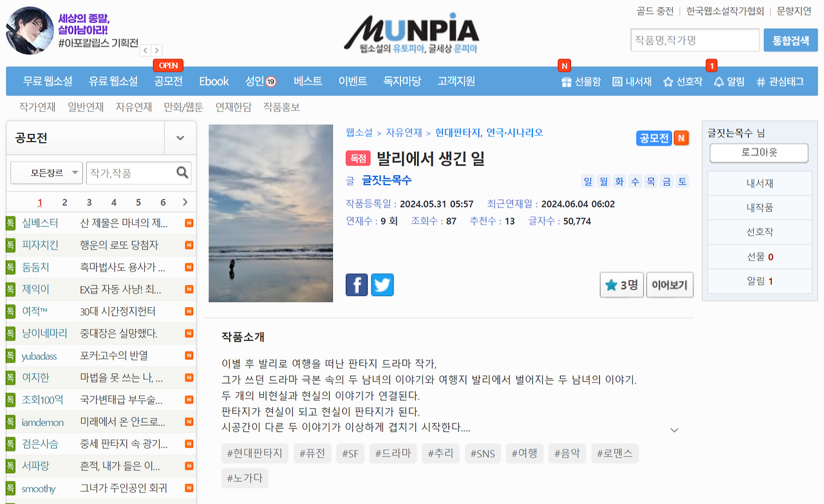Open the 모든장르 genre dropdown
This screenshot has width=824, height=504.
click(46, 173)
